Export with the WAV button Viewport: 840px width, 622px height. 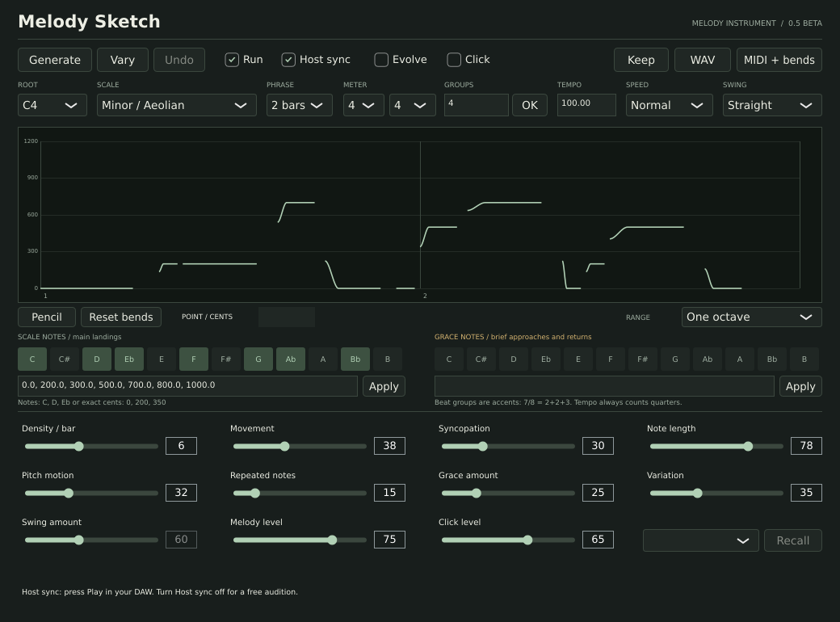(x=703, y=60)
